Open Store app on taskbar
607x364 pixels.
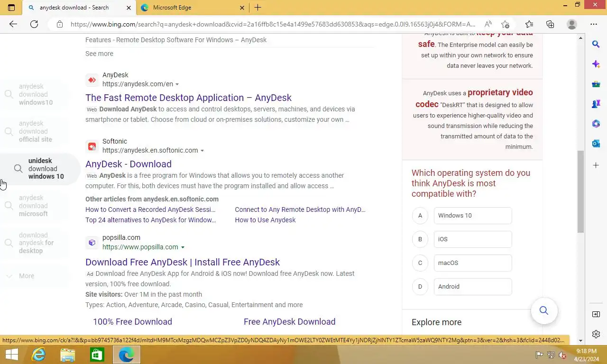[97, 355]
